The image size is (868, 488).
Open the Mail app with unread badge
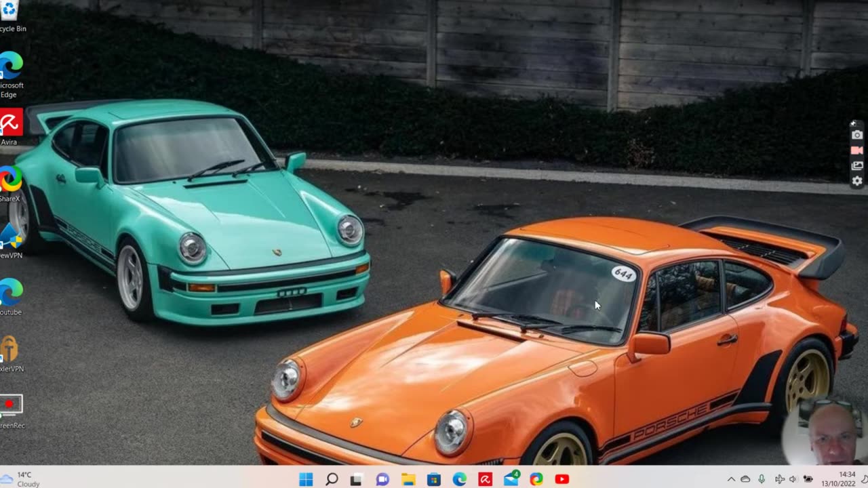click(511, 479)
